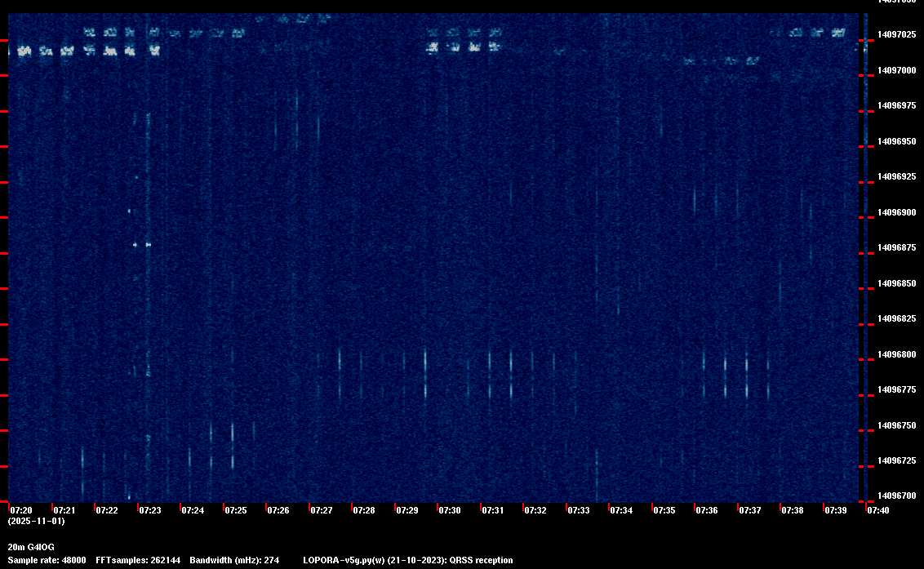Click the 14096700 frequency label
The height and width of the screenshot is (569, 924).
coord(896,496)
